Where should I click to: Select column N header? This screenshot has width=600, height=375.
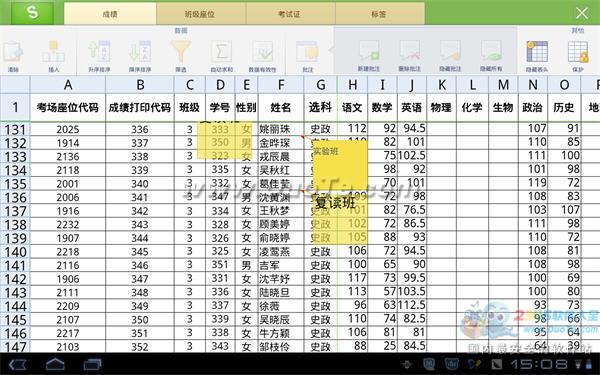pos(533,85)
